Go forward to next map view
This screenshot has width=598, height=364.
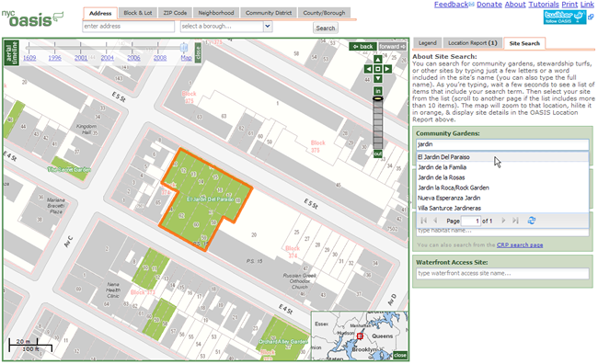[x=392, y=47]
